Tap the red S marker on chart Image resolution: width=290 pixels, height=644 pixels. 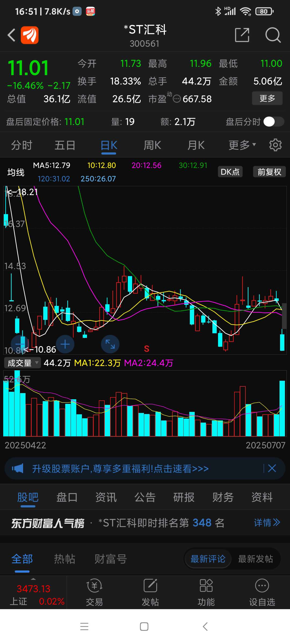(147, 349)
